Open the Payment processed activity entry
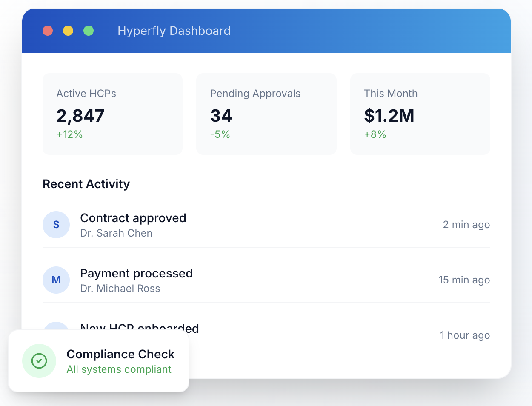The height and width of the screenshot is (406, 532). pos(136,273)
